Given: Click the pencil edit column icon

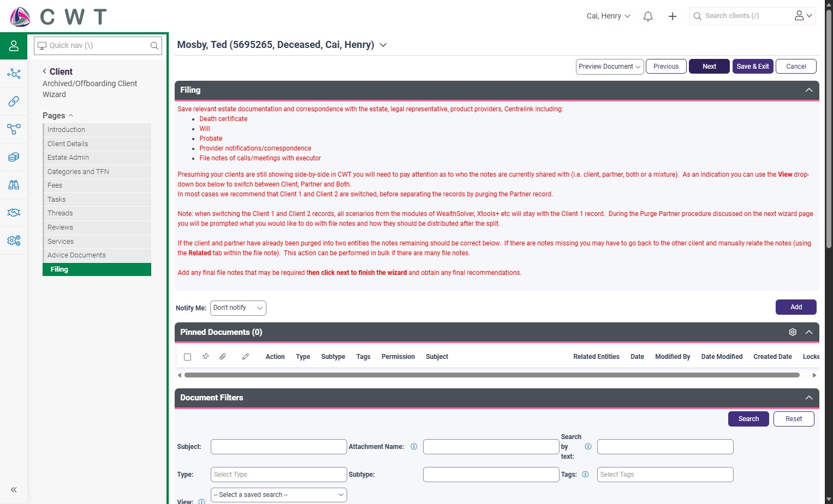Looking at the screenshot, I should pyautogui.click(x=246, y=356).
